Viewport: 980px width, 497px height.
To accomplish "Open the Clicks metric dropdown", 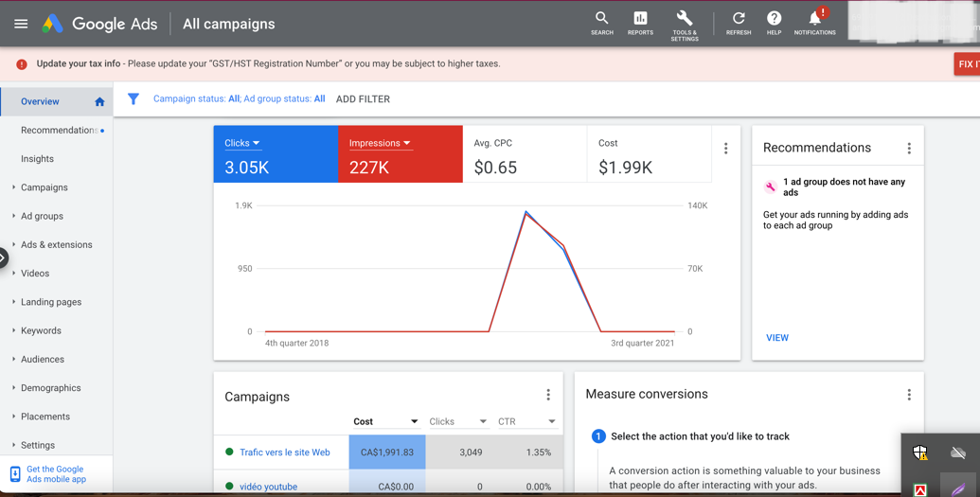I will pyautogui.click(x=242, y=143).
